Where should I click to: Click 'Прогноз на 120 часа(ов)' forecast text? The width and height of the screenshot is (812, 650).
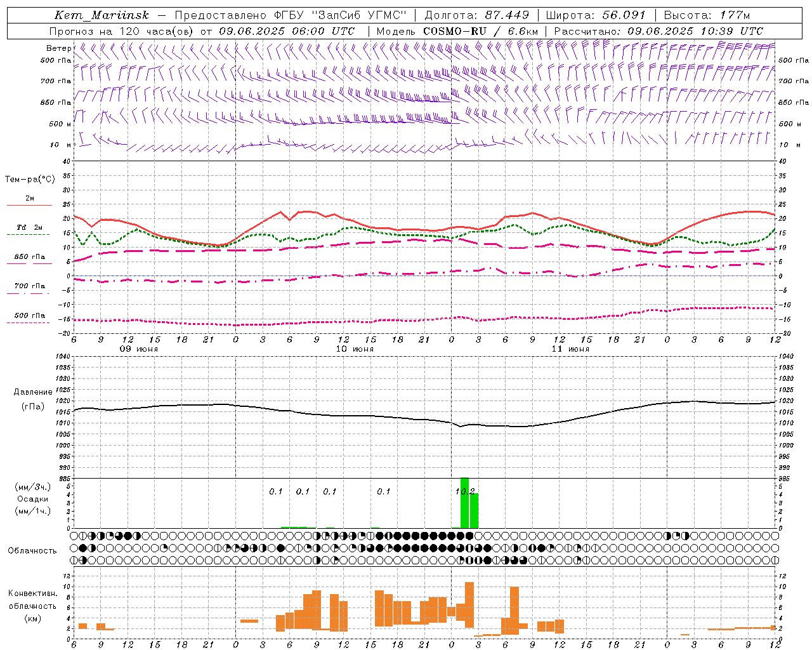(x=122, y=31)
